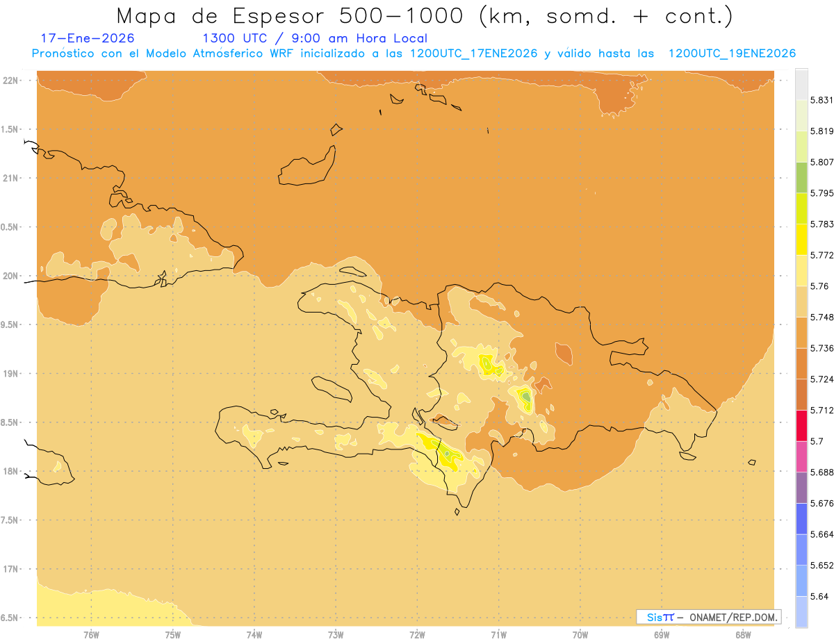Click the legend value "5.712"
Viewport: 834px width, 644px height.
click(821, 410)
